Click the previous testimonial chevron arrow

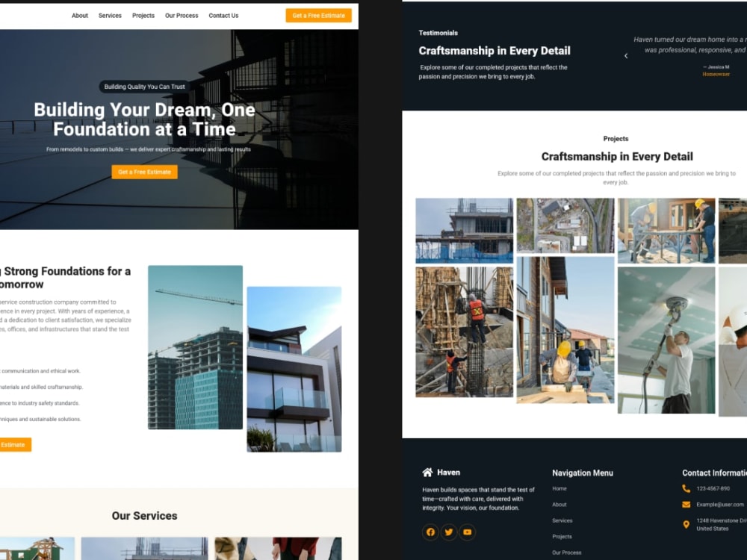click(x=626, y=56)
